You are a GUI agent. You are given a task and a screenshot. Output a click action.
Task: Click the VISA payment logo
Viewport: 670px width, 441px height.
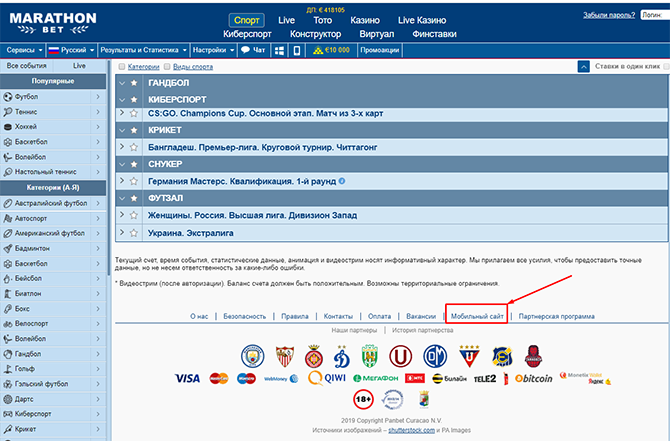click(x=187, y=379)
